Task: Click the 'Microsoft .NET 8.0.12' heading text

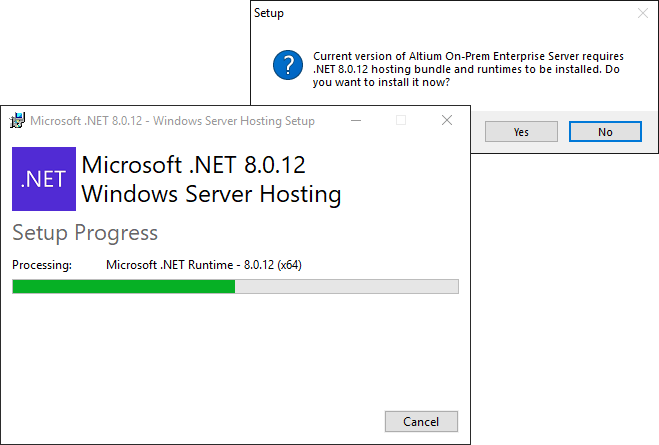Action: click(x=193, y=165)
